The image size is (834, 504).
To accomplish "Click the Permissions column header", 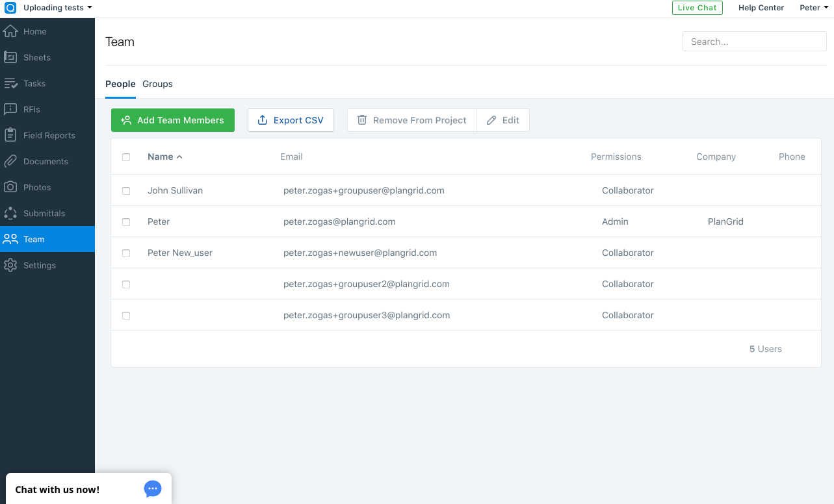I will coord(616,157).
